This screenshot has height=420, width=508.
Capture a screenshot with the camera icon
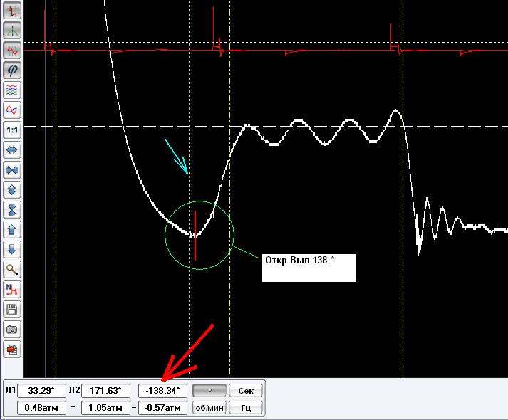(12, 330)
